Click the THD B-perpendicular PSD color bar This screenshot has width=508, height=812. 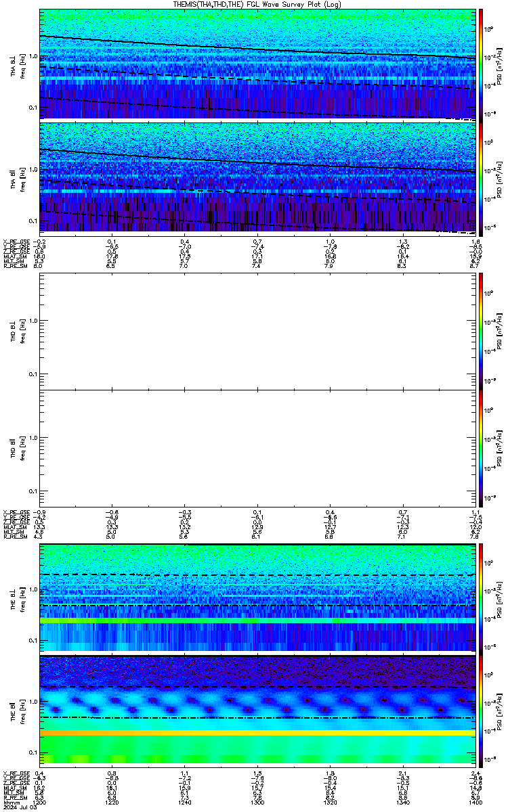point(481,331)
